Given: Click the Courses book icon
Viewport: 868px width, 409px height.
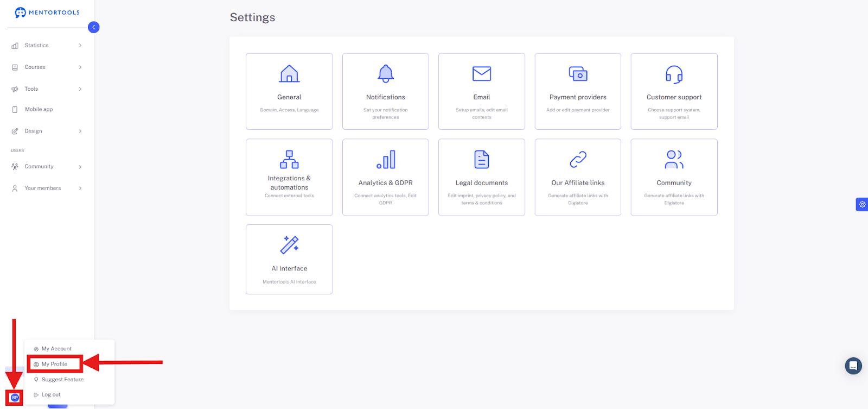Looking at the screenshot, I should (x=15, y=67).
